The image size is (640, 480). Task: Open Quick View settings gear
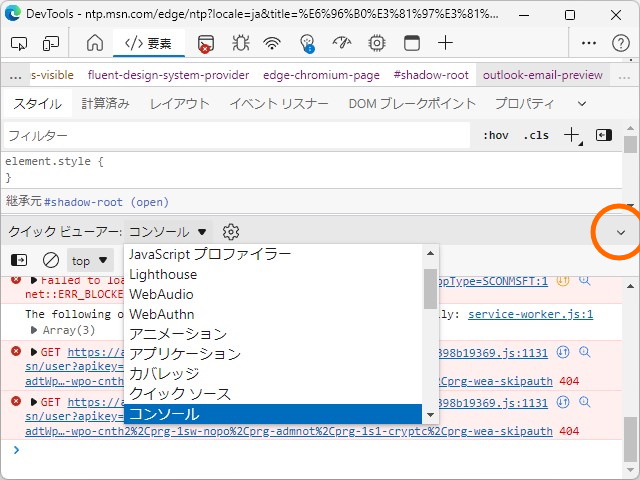(x=231, y=232)
